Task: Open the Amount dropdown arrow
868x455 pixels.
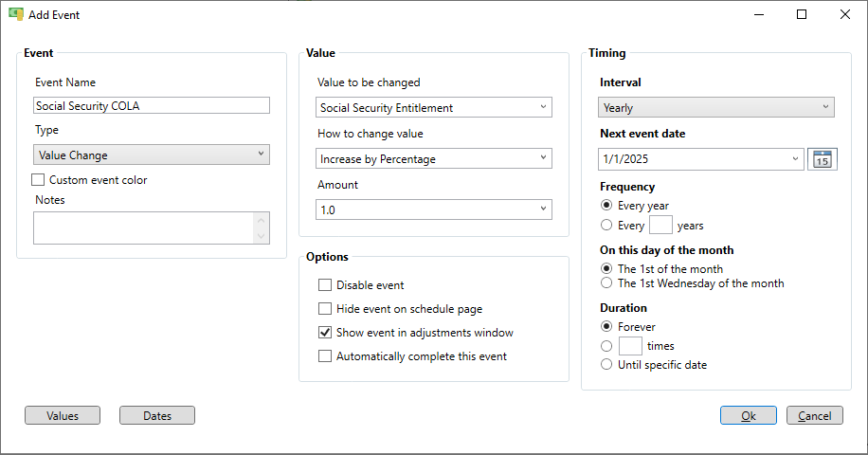Action: 543,209
